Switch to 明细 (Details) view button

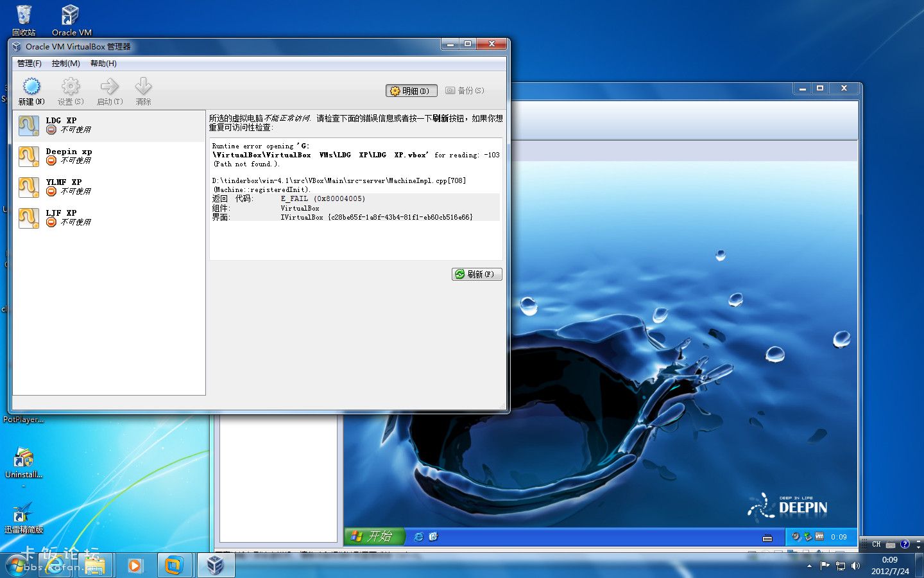pyautogui.click(x=411, y=91)
